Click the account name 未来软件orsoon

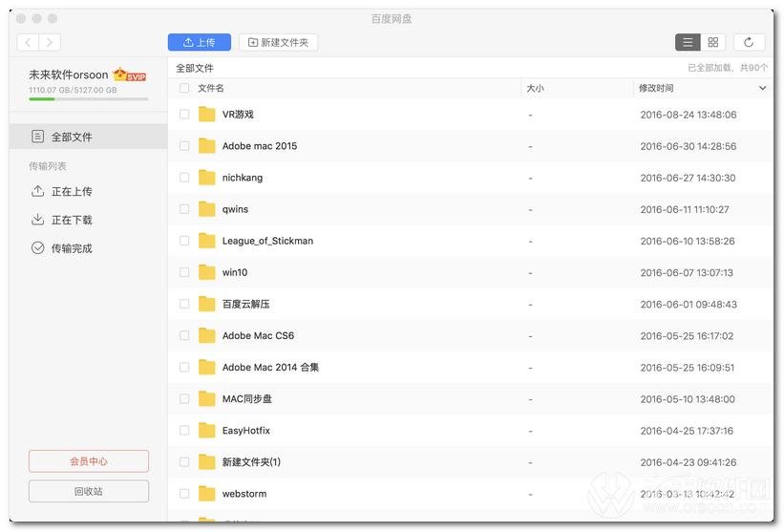tap(69, 75)
